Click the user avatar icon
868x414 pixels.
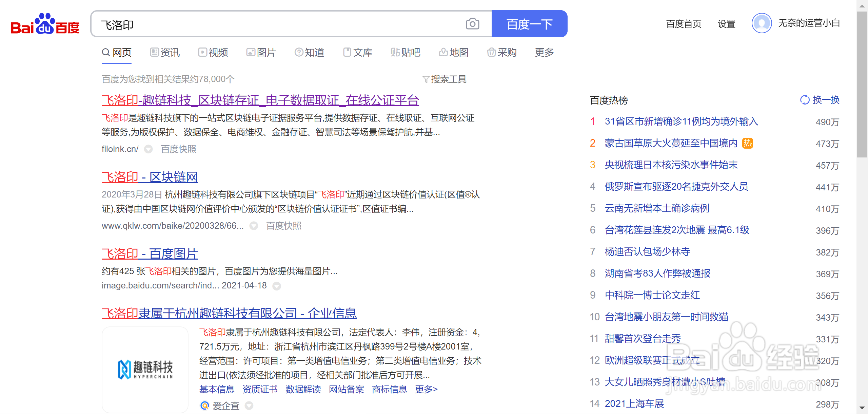[x=762, y=23]
